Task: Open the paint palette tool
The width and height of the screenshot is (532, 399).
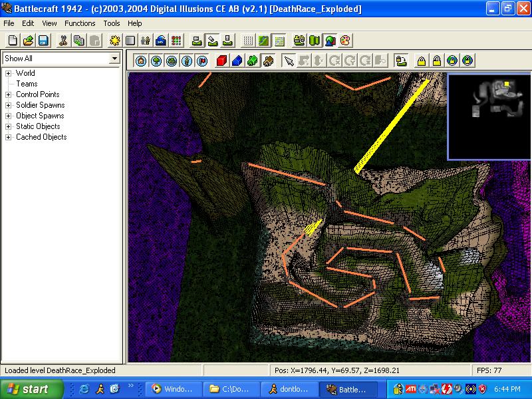Action: tap(345, 41)
